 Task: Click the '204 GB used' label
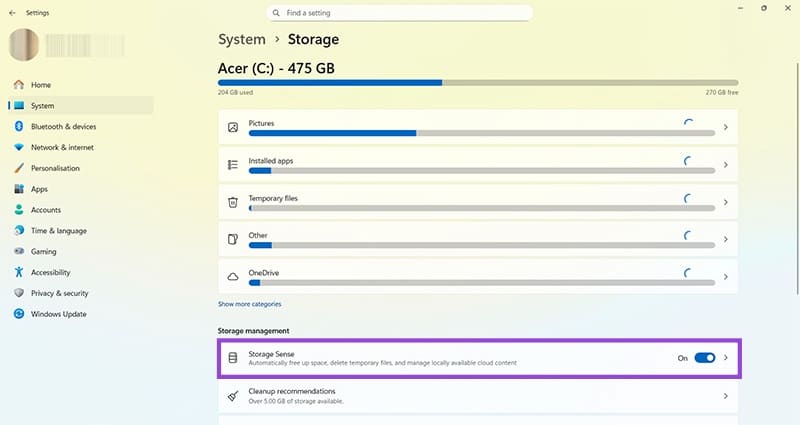(x=235, y=92)
